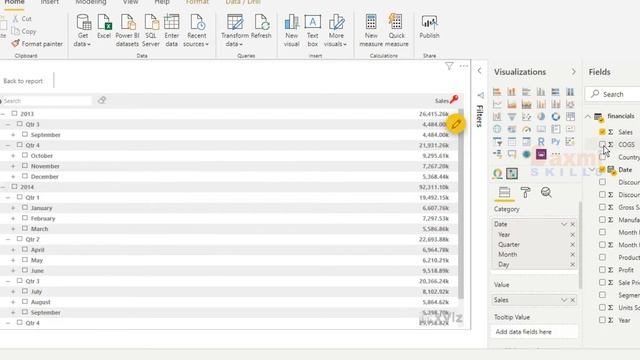The width and height of the screenshot is (640, 360).
Task: Select the map visual
Action: coord(497,129)
